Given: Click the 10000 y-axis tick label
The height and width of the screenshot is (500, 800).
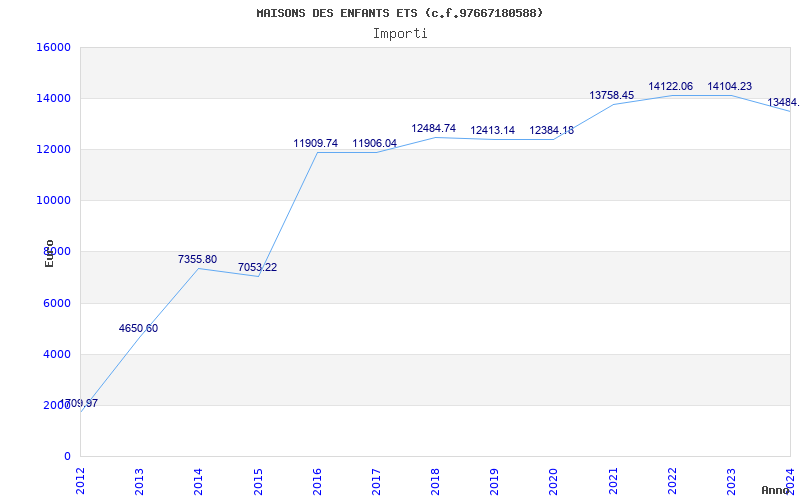Looking at the screenshot, I should pyautogui.click(x=53, y=201).
